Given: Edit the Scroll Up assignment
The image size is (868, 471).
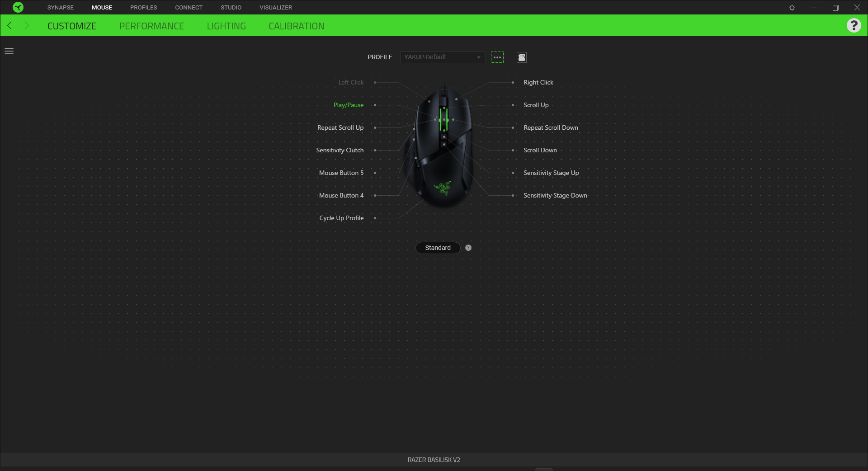Looking at the screenshot, I should click(x=536, y=105).
